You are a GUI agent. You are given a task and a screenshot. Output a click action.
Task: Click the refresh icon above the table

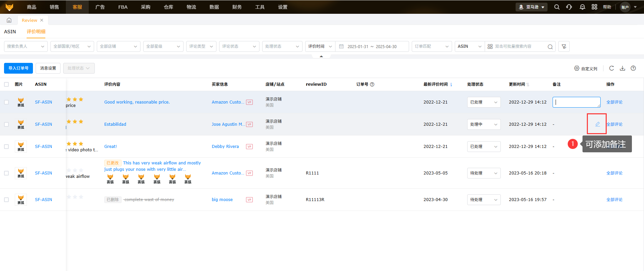[611, 68]
